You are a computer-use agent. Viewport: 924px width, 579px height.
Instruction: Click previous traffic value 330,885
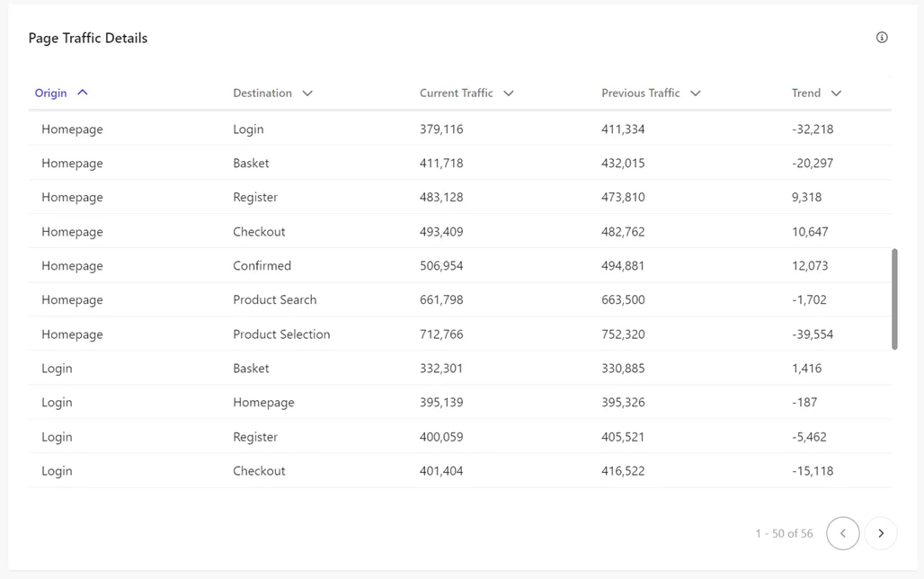tap(623, 369)
